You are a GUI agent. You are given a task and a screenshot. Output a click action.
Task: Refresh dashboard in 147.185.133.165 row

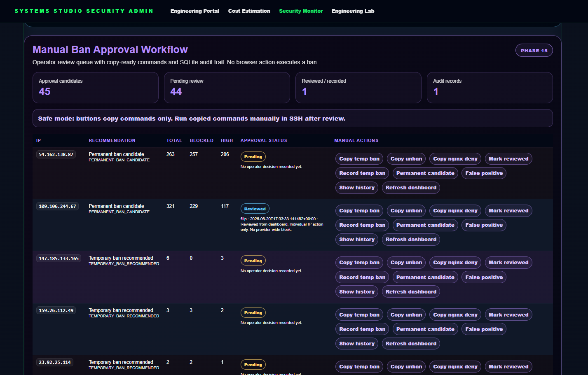tap(411, 292)
